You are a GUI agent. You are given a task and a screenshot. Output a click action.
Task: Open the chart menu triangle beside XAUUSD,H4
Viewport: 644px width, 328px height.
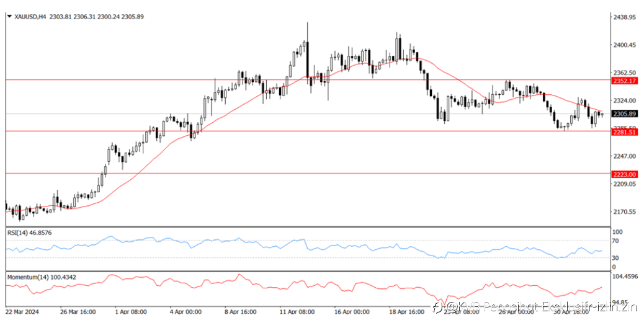click(9, 16)
